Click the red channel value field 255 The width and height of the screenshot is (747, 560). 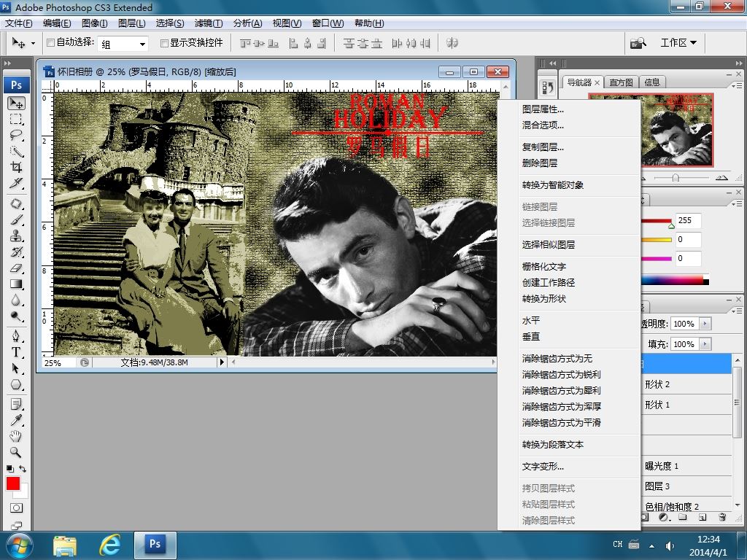click(688, 220)
